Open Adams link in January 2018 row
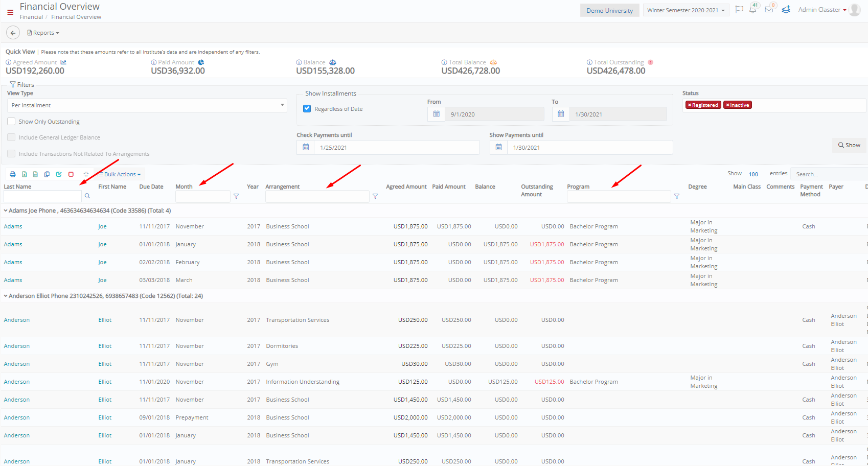 coord(13,244)
